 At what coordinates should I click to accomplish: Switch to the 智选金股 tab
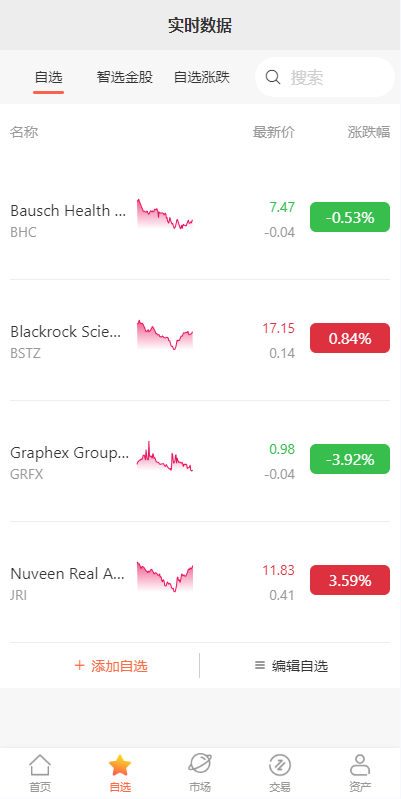[x=125, y=77]
